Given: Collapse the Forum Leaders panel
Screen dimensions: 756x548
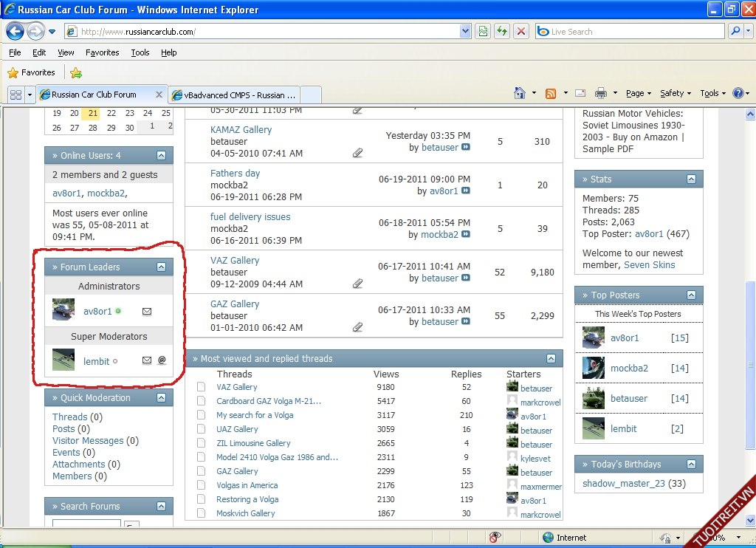Looking at the screenshot, I should click(161, 267).
